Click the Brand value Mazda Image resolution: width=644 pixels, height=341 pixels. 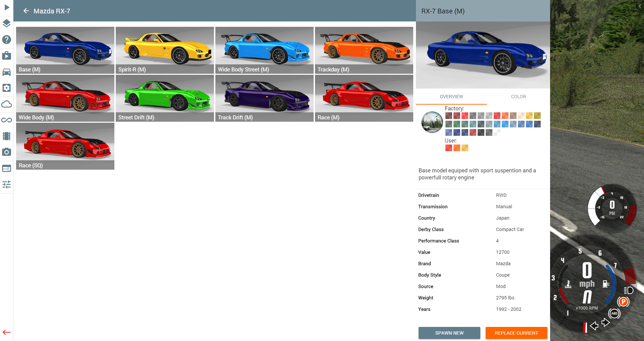503,264
